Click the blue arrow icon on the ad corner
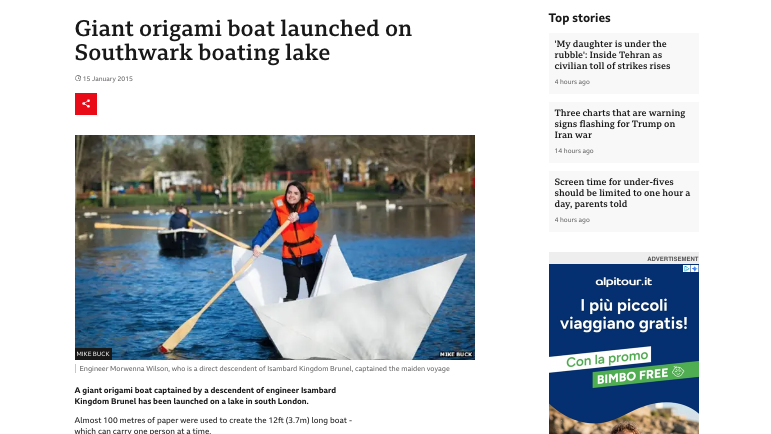 point(695,268)
